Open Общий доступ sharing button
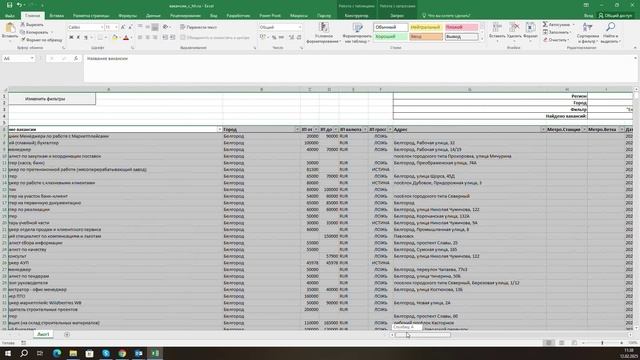Screen dimensions: 640x360 (615, 16)
